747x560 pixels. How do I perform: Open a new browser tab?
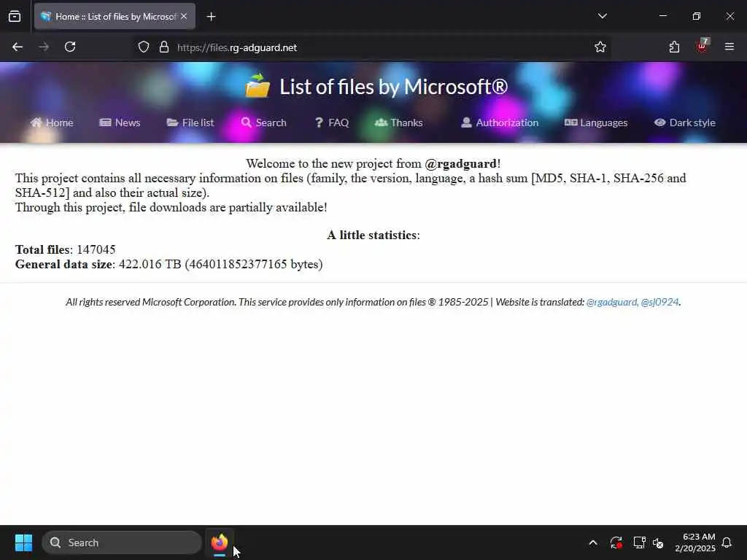pos(211,17)
